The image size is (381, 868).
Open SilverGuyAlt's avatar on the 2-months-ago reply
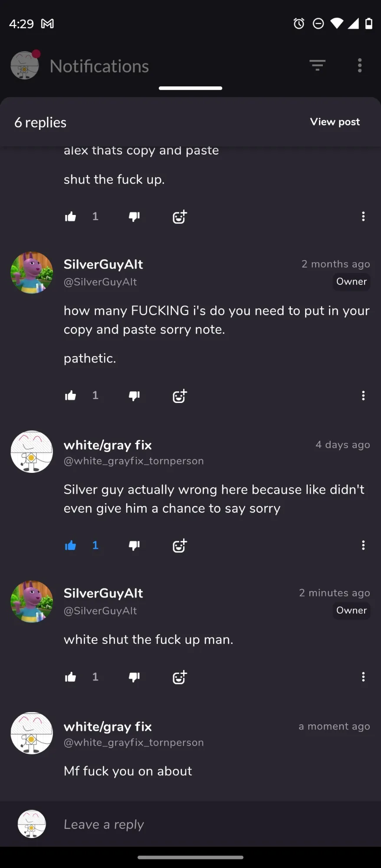click(32, 273)
